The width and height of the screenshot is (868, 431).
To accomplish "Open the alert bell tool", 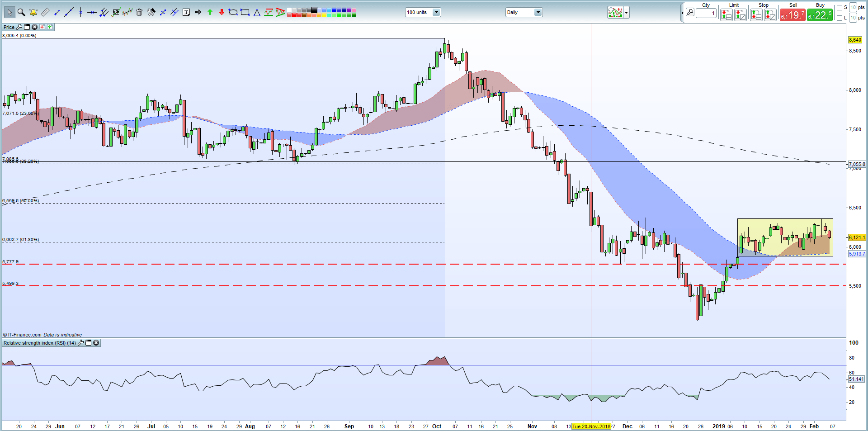I will tap(33, 12).
